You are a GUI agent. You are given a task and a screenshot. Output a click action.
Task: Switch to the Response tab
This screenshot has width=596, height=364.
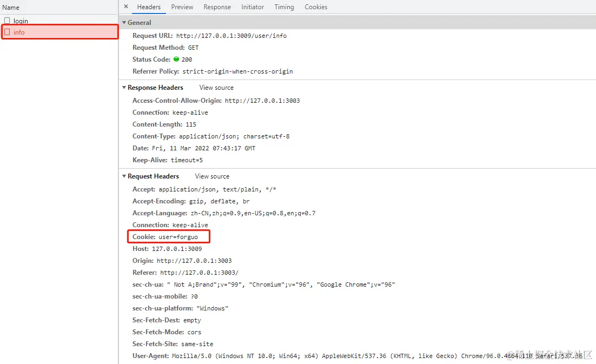click(217, 7)
